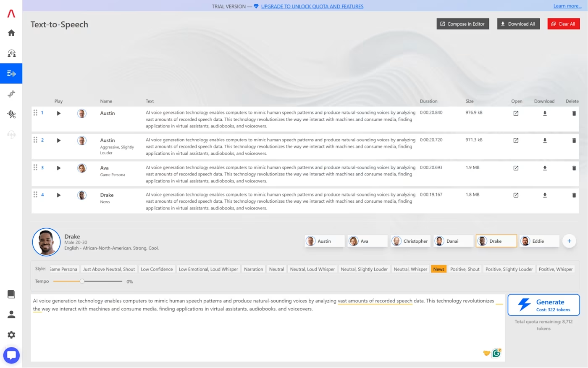Choose the News style

pyautogui.click(x=439, y=269)
